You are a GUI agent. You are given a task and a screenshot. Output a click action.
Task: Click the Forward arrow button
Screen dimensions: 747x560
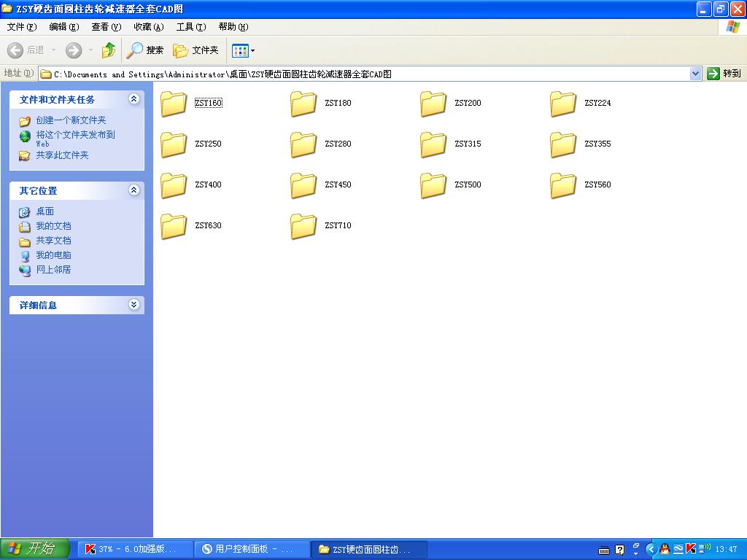click(74, 50)
